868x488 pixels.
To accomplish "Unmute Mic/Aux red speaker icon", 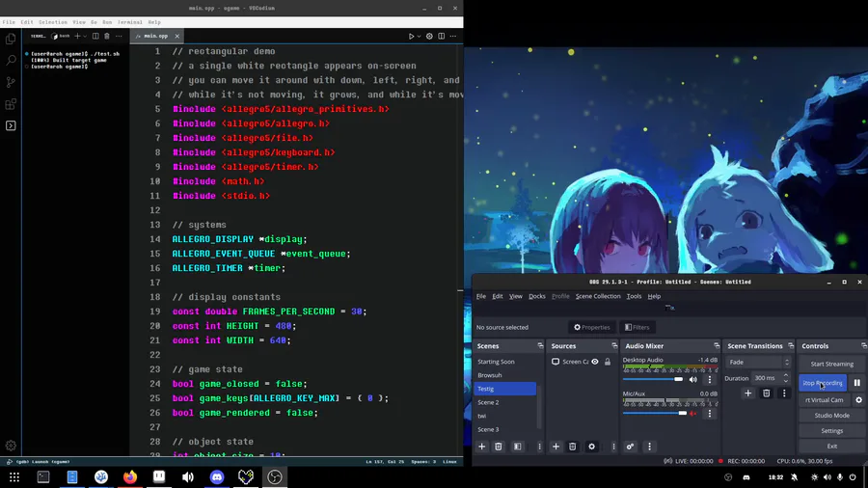I will coord(693,414).
